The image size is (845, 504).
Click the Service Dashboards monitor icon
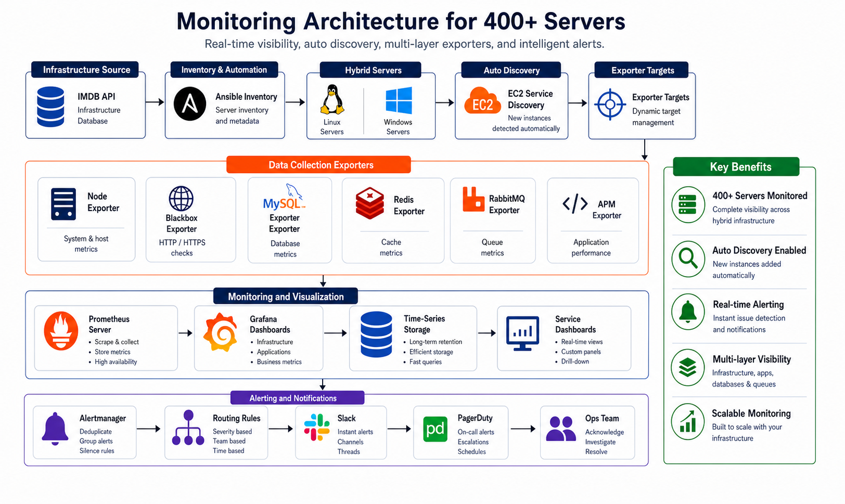tap(522, 334)
